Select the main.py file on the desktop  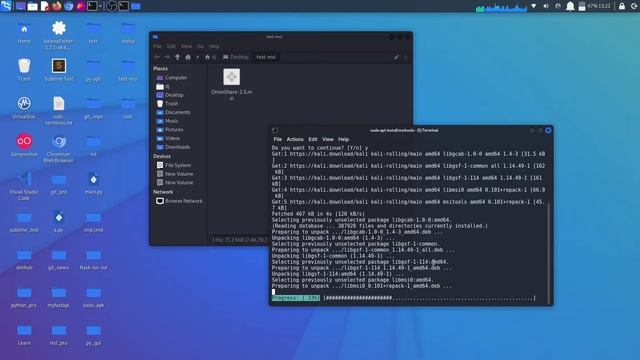click(x=93, y=183)
